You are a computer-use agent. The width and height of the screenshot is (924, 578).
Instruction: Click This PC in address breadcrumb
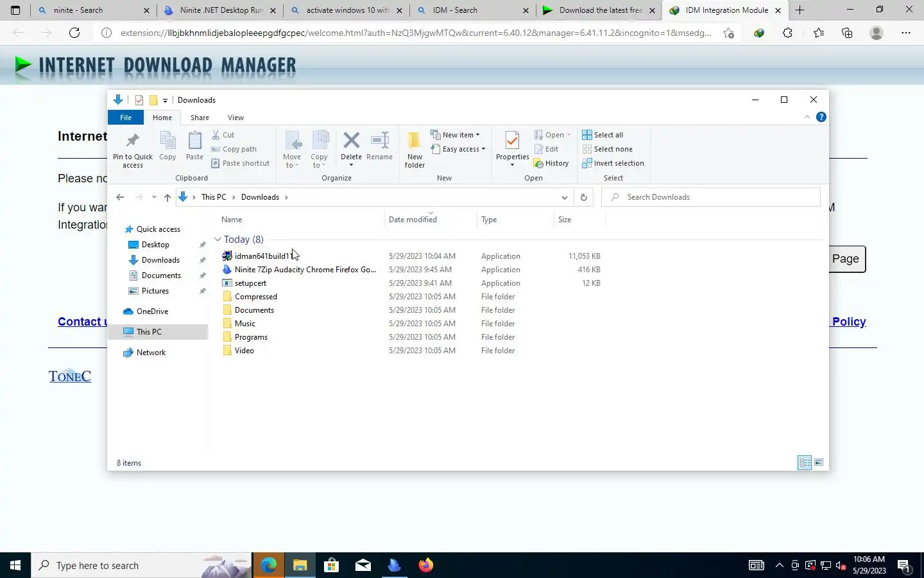pyautogui.click(x=214, y=197)
